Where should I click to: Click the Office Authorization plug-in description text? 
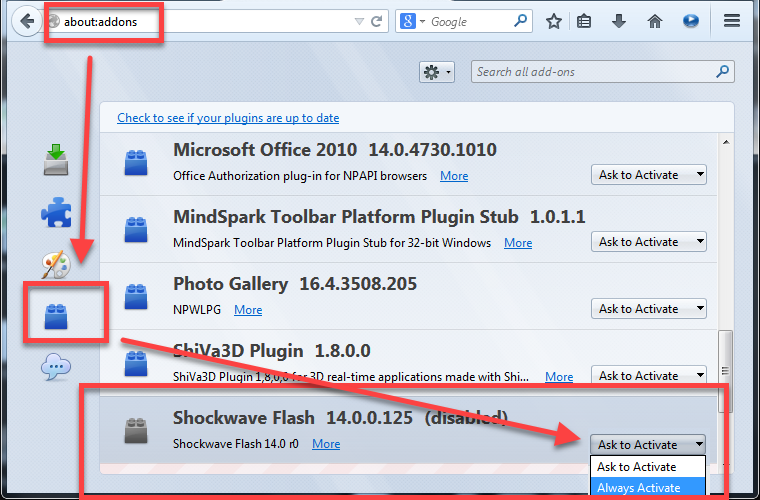(300, 176)
